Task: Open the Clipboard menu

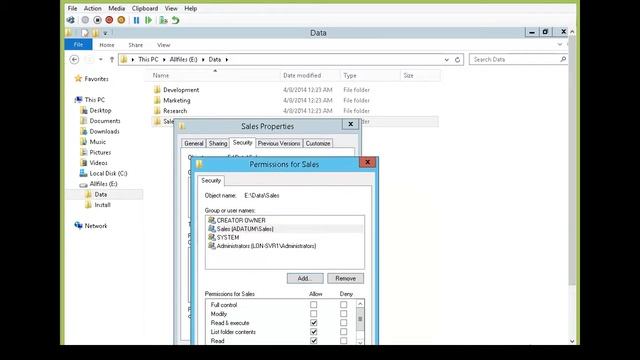Action: [144, 8]
